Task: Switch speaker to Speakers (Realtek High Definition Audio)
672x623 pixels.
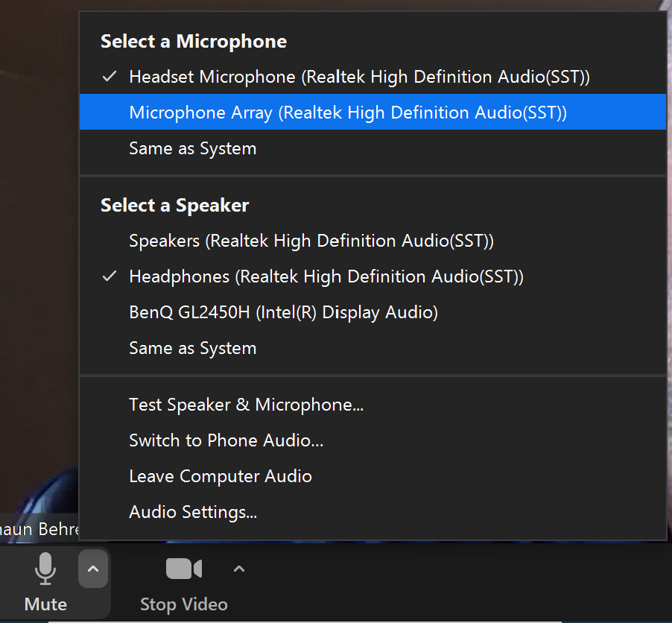Action: pyautogui.click(x=311, y=241)
